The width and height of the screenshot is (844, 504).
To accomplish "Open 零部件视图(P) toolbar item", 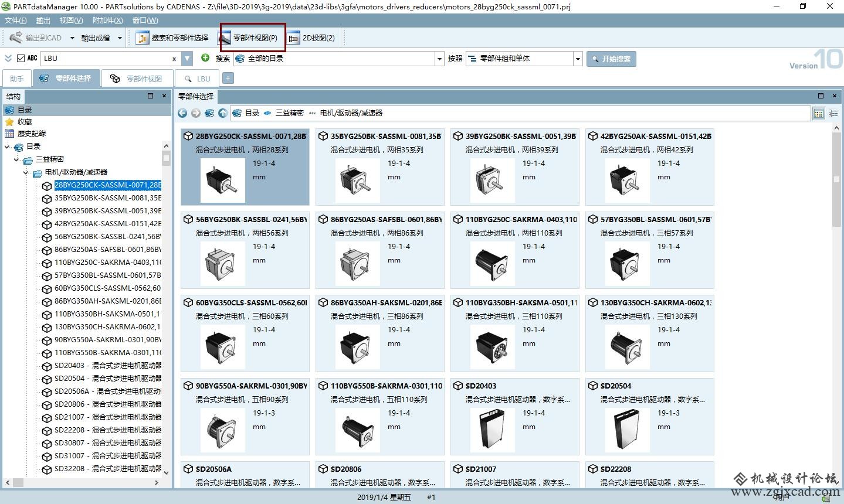I will [x=249, y=38].
